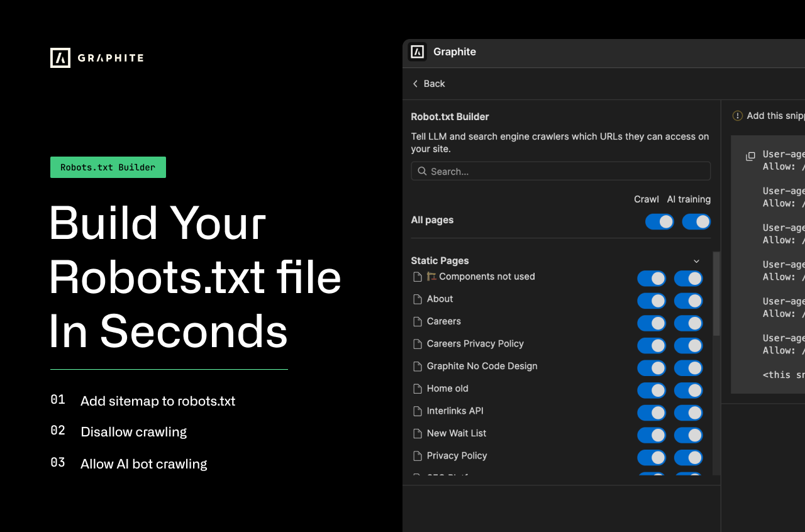
Task: Click the file icon next to Home old
Action: (417, 389)
